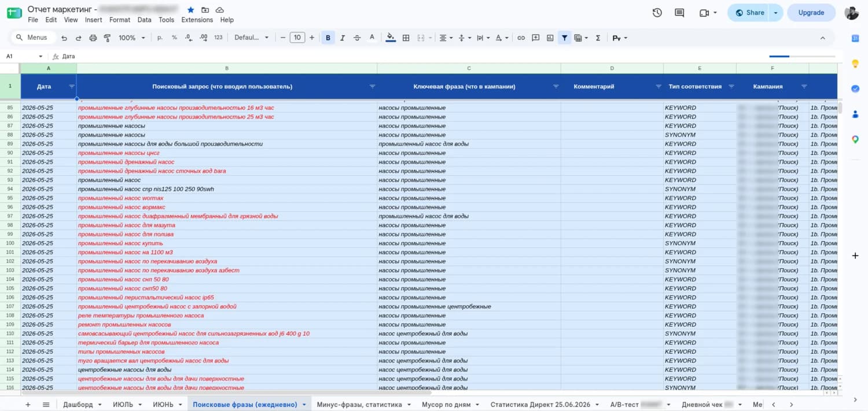Open the Contacts side panel icon
Image resolution: width=868 pixels, height=411 pixels.
pos(855,114)
